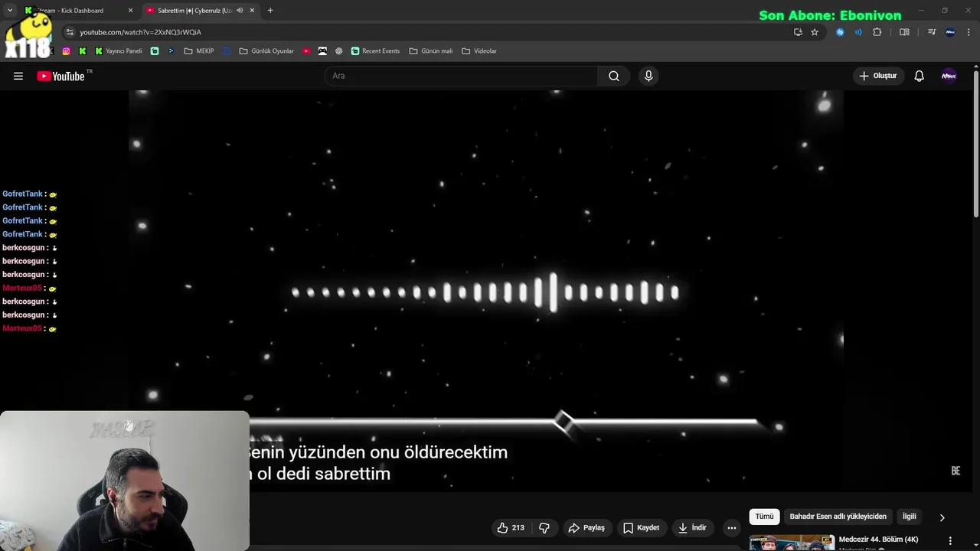Select the İlgili filter chip
The width and height of the screenshot is (980, 551).
click(909, 517)
